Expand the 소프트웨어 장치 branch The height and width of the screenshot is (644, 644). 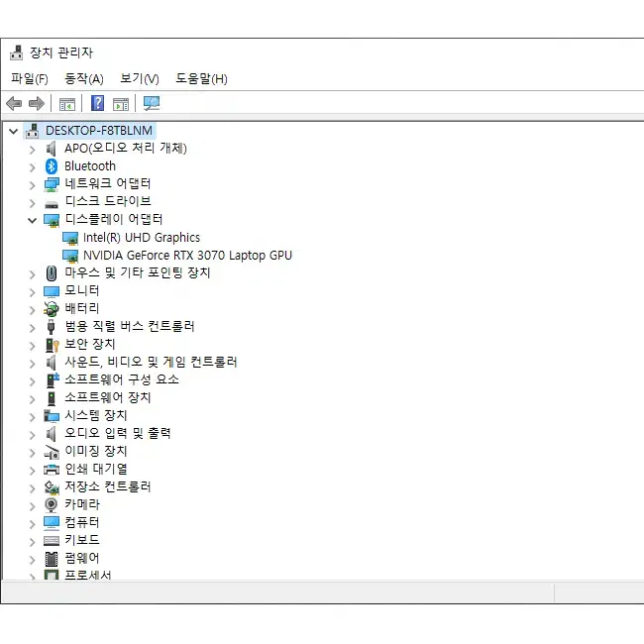point(33,399)
